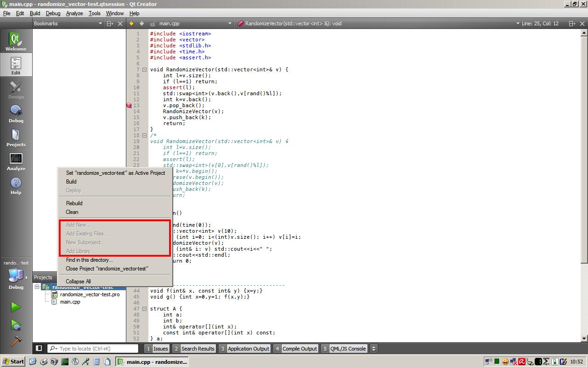Screen dimensions: 588x368
Task: Close the main.cpp editor document
Action: 582,23
